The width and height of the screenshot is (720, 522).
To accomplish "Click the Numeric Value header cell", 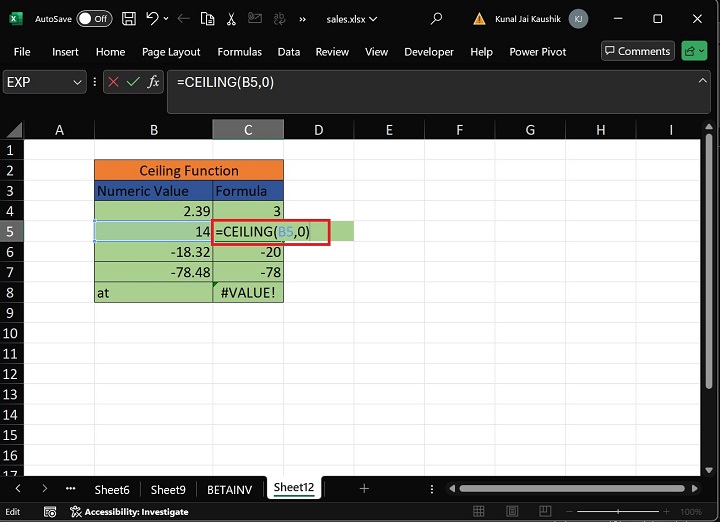I will pyautogui.click(x=153, y=191).
